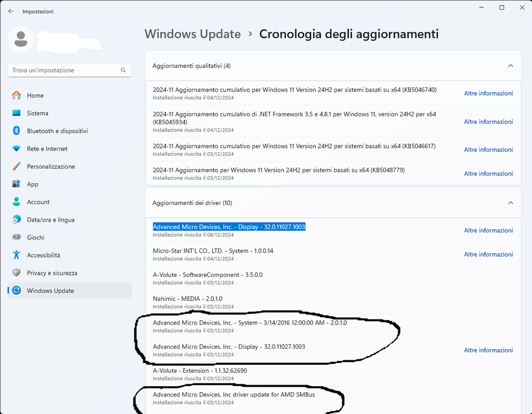Viewport: 532px width, 414px height.
Task: Open Altre informazioni for KB5048779
Action: click(488, 173)
